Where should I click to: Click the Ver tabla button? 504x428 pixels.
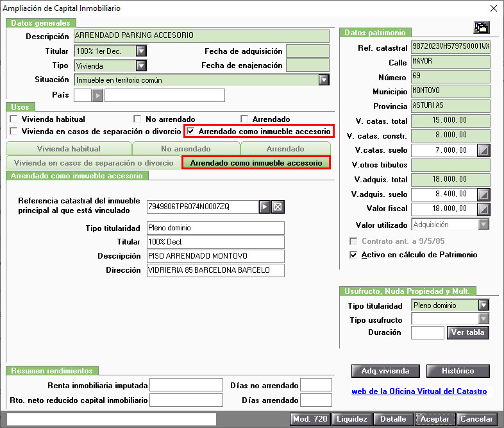click(467, 332)
